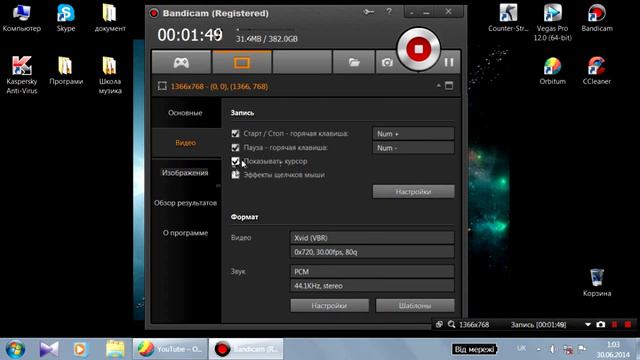Click the PCM audio codec field
The height and width of the screenshot is (360, 640).
(x=372, y=271)
